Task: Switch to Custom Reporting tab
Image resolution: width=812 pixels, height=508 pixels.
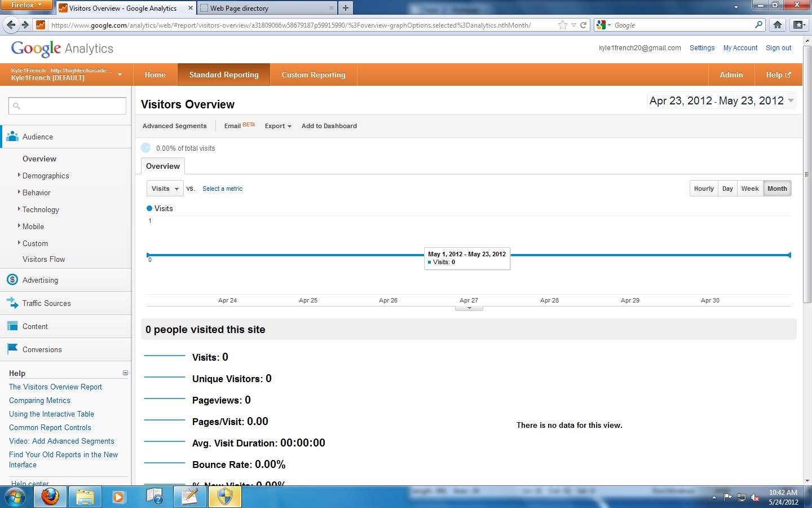Action: (313, 75)
